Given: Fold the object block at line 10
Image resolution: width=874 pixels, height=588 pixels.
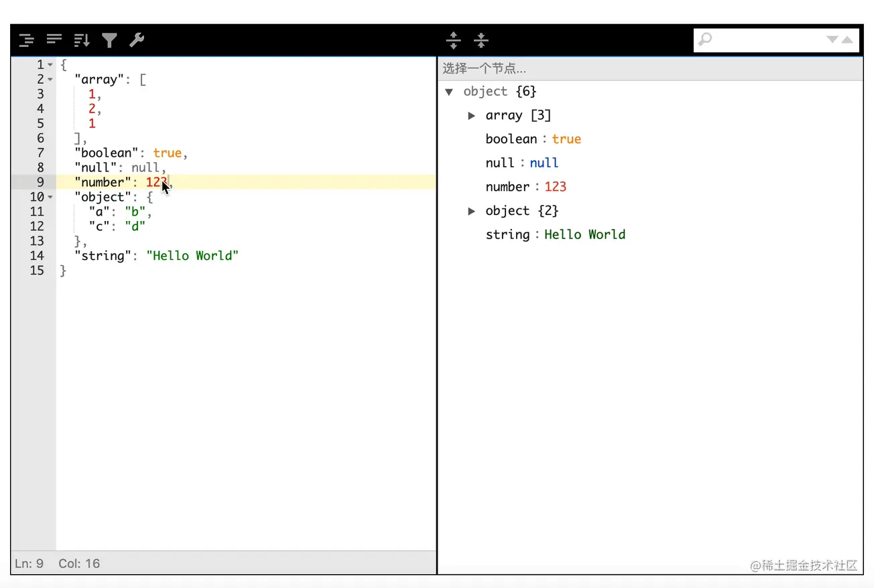Looking at the screenshot, I should point(50,197).
